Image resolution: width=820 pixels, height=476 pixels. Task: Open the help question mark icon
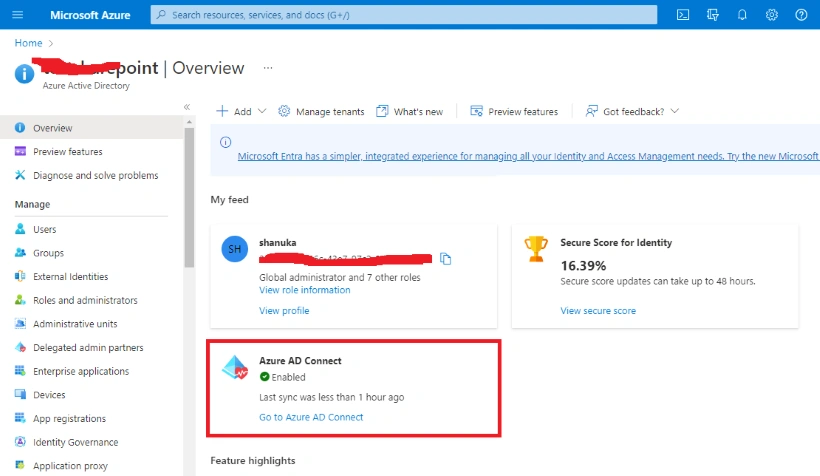(x=801, y=15)
